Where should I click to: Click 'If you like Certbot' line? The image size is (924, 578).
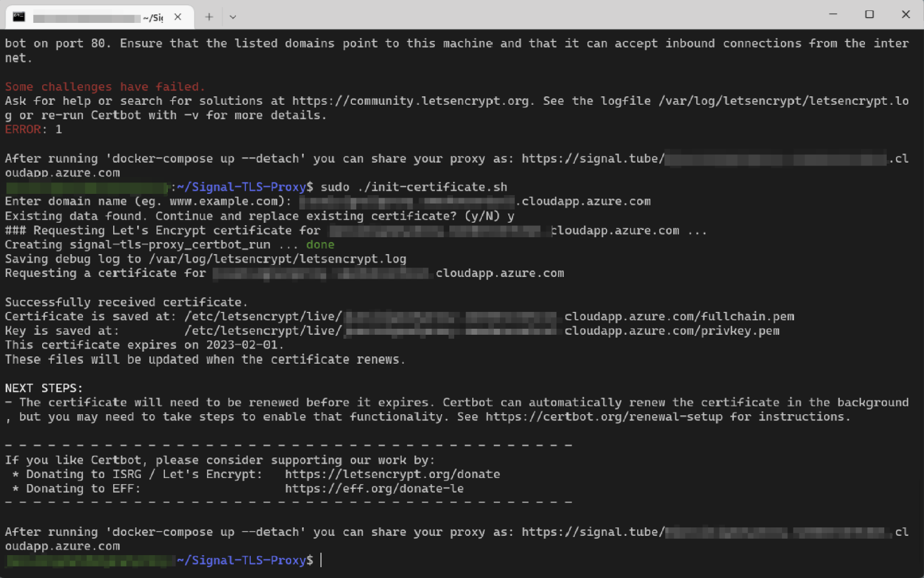[x=220, y=460]
